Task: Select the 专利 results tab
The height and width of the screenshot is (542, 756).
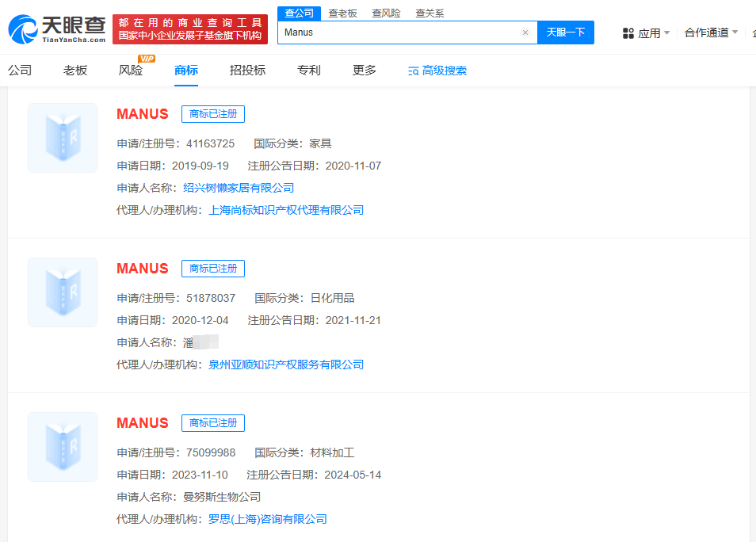Action: (308, 71)
